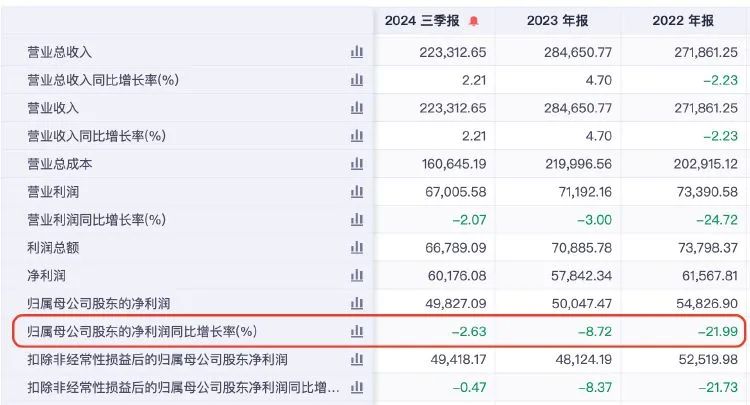This screenshot has height=405, width=750.
Task: Open chart icon for 净利润 row
Action: (357, 275)
